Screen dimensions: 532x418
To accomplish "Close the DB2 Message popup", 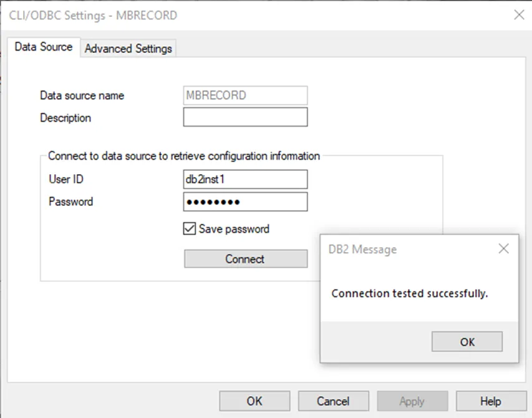I will coord(503,248).
